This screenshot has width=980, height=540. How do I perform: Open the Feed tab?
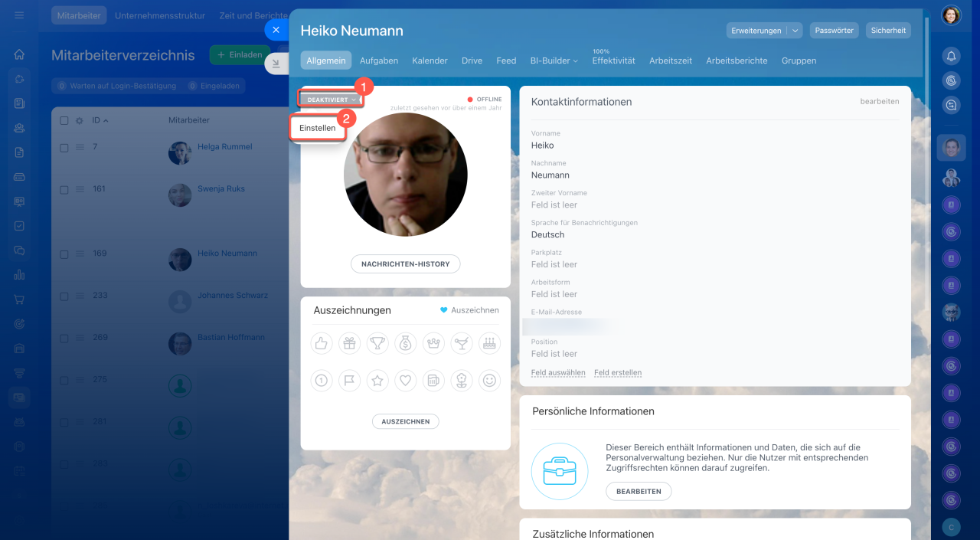(x=506, y=61)
